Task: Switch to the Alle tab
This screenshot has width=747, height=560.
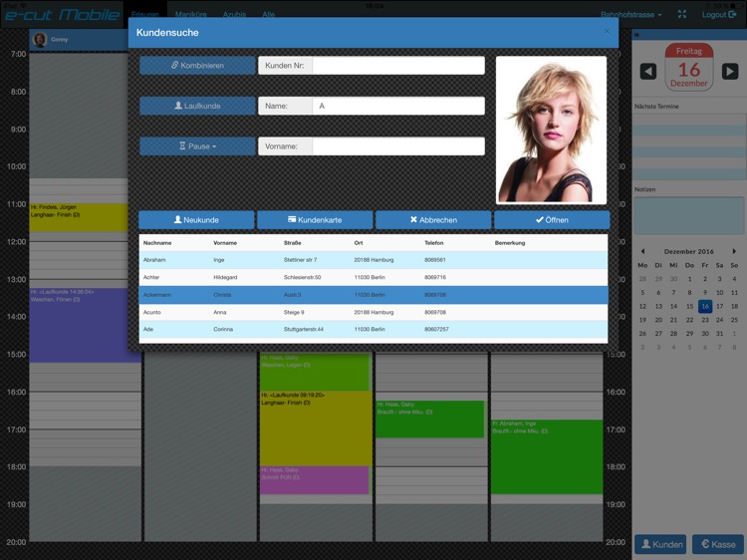Action: pos(268,14)
